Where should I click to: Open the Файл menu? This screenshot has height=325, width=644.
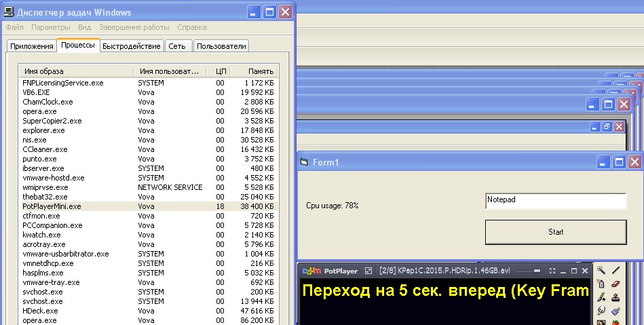pyautogui.click(x=14, y=27)
